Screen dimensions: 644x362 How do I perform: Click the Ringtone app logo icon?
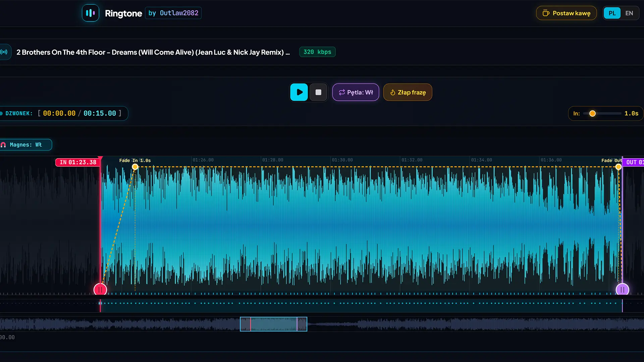(91, 13)
